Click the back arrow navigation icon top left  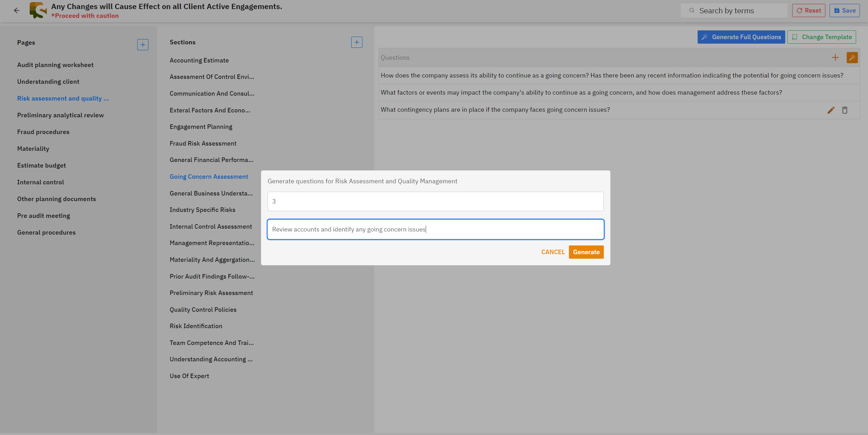[x=17, y=10]
